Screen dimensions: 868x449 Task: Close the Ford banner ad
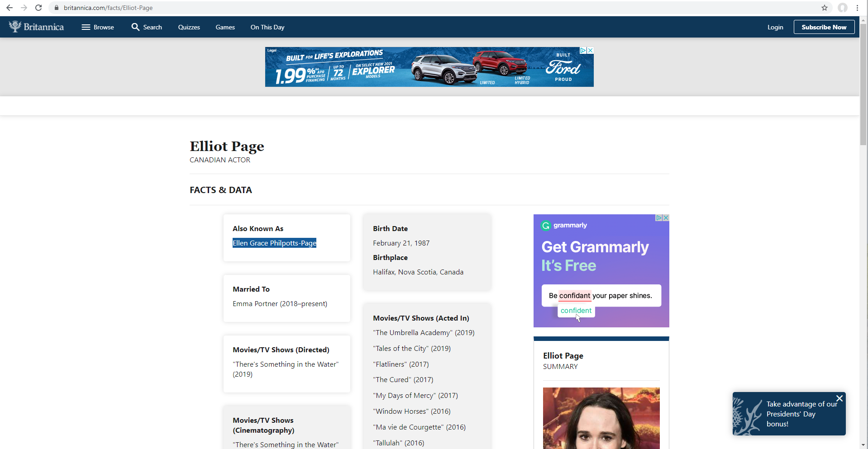tap(590, 50)
